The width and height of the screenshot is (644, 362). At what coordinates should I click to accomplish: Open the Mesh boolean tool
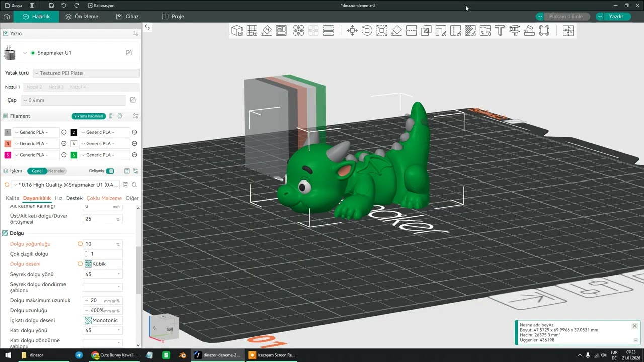[x=426, y=31]
